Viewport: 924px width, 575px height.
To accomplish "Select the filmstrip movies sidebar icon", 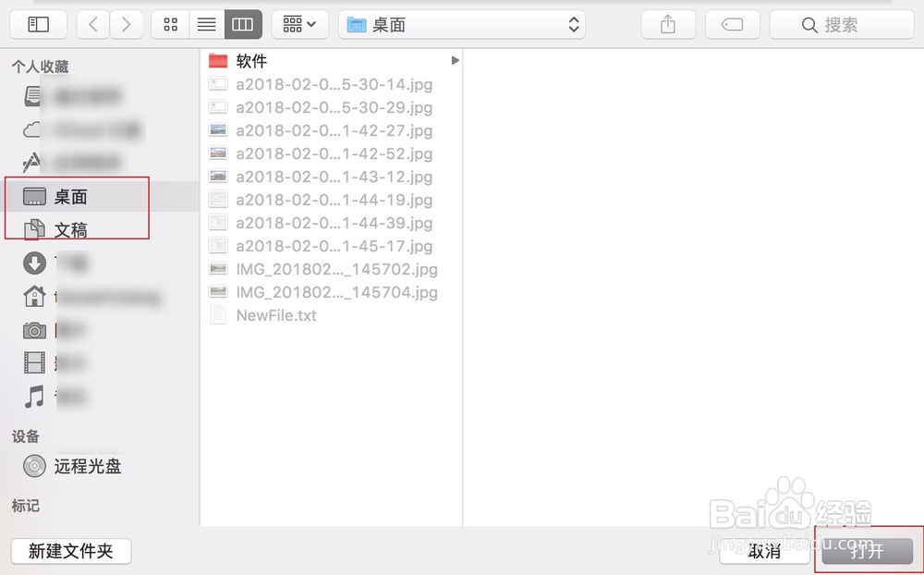I will 34,362.
